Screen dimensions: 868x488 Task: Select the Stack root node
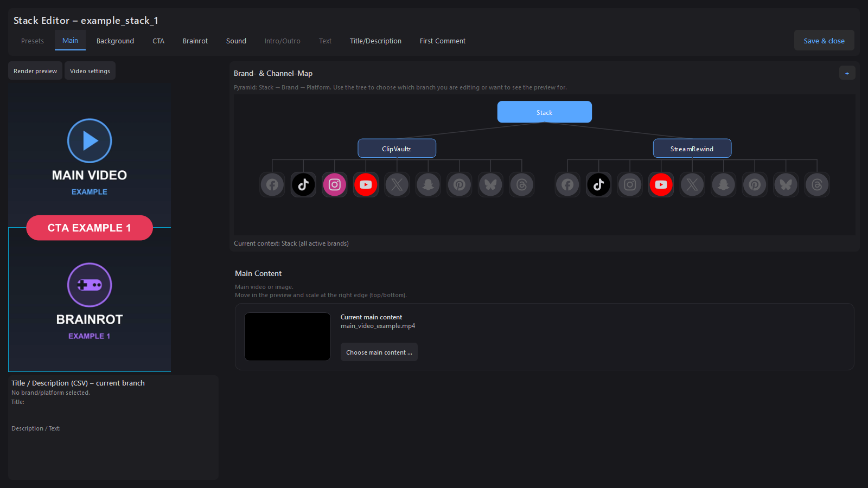click(545, 112)
